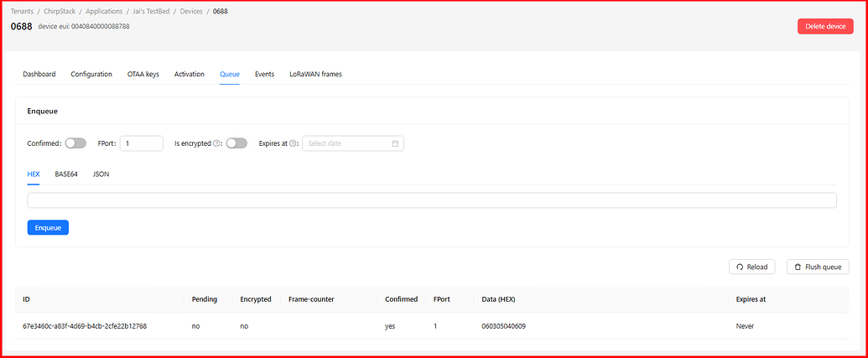Toggle the Is encrypted switch
Image resolution: width=868 pixels, height=358 pixels.
pos(236,143)
